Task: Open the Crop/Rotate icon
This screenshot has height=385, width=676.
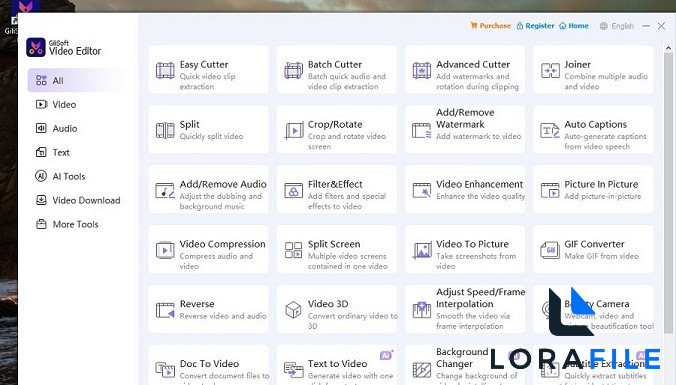Action: 294,130
